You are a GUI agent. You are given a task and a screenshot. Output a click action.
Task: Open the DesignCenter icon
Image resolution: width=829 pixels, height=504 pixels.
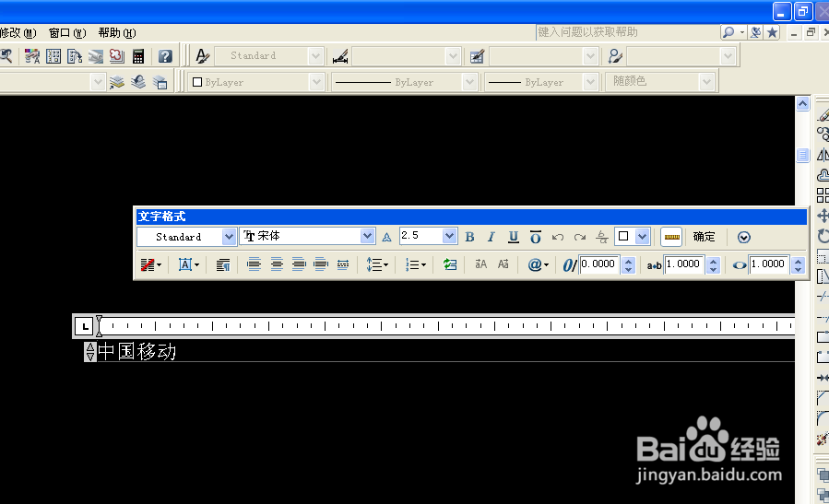click(x=53, y=56)
